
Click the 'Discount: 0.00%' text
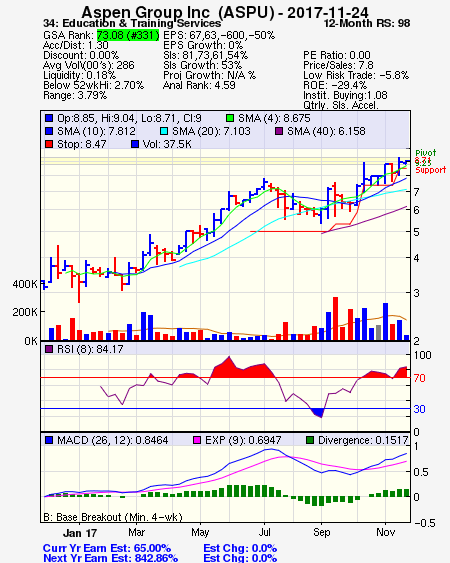81,55
